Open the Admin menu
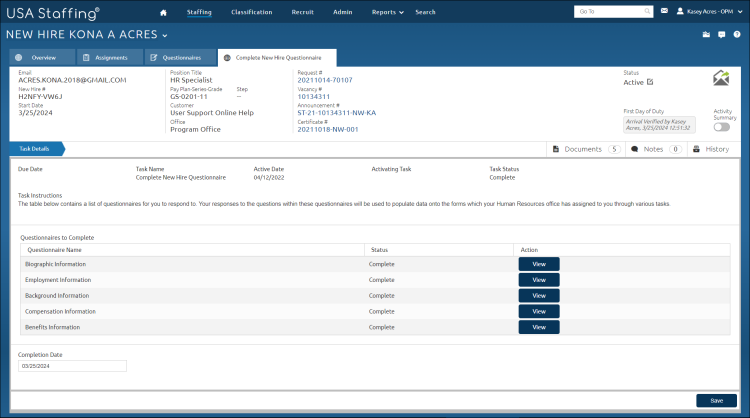 pos(342,12)
